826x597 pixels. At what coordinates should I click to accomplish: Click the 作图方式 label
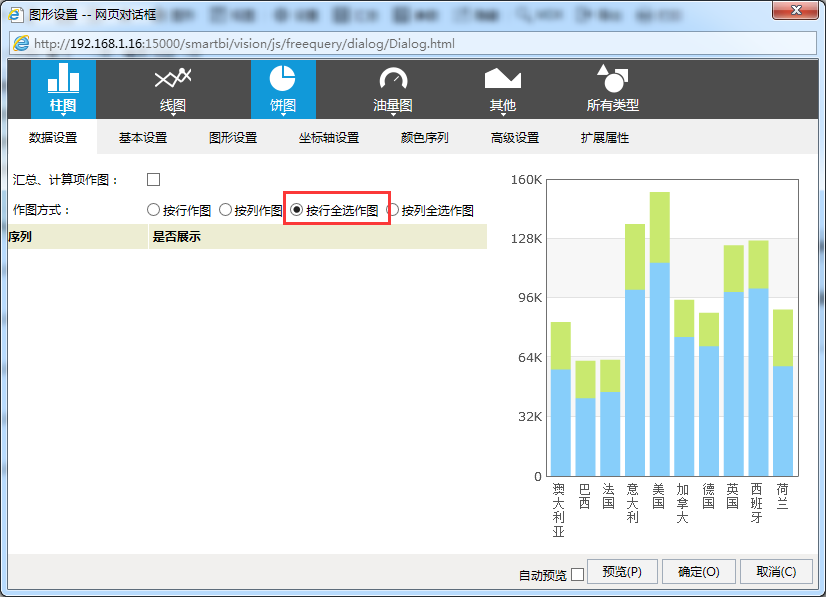(x=41, y=210)
